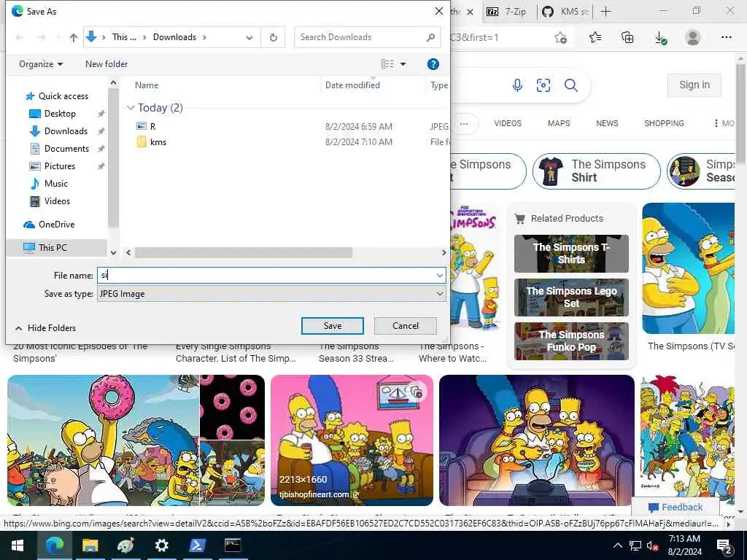Select This PC in navigation pane

tap(53, 248)
